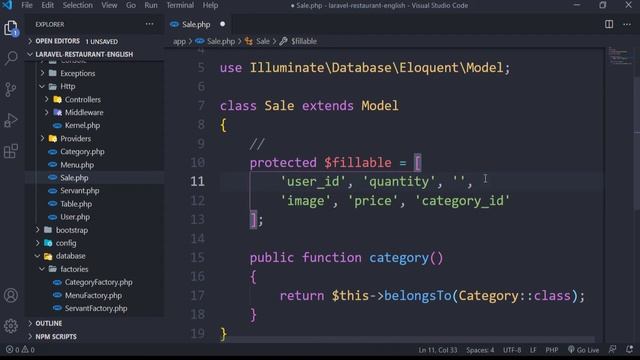The height and width of the screenshot is (360, 640).
Task: Open CategoryFactory.php file
Action: pos(98,282)
